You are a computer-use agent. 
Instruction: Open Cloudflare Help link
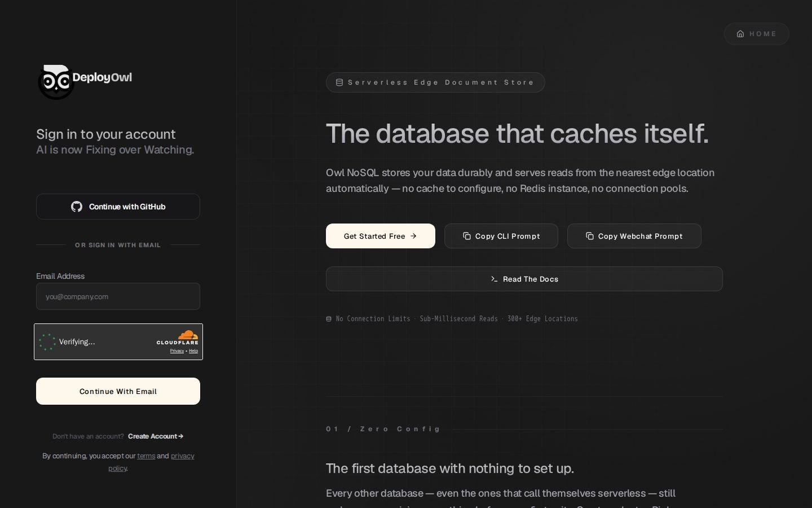(193, 351)
